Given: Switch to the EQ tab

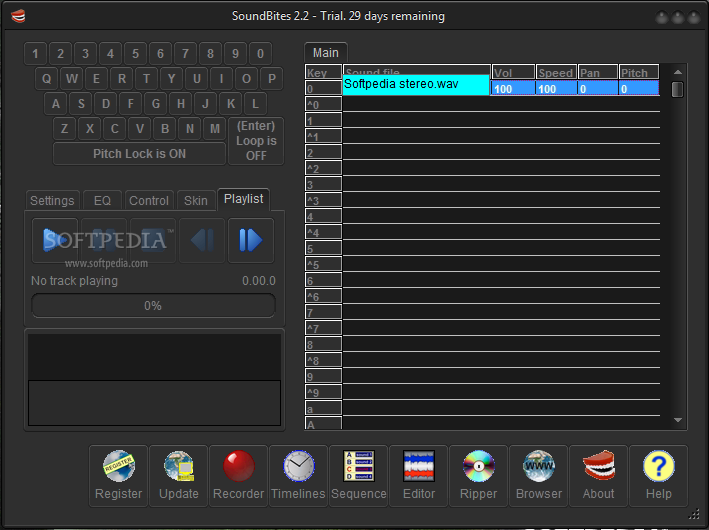Looking at the screenshot, I should pyautogui.click(x=102, y=200).
